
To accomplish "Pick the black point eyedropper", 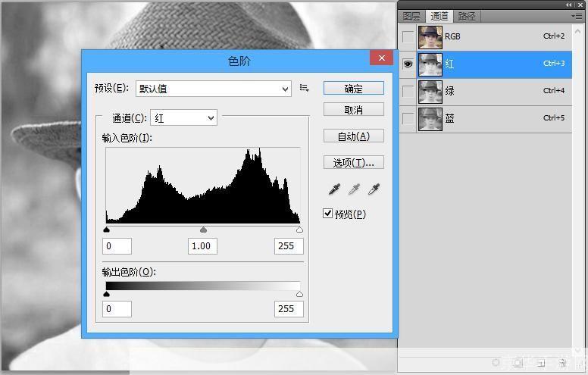I will coord(334,189).
